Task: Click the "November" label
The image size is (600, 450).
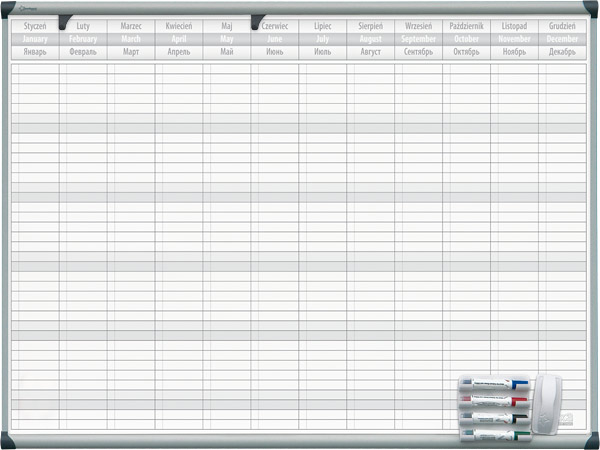Action: (514, 39)
